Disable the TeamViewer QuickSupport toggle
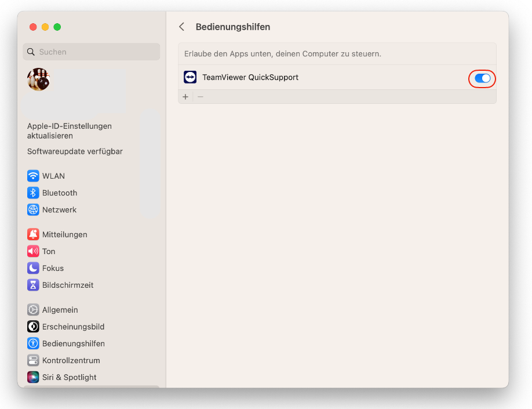Viewport: 532px width, 409px height. coord(482,78)
